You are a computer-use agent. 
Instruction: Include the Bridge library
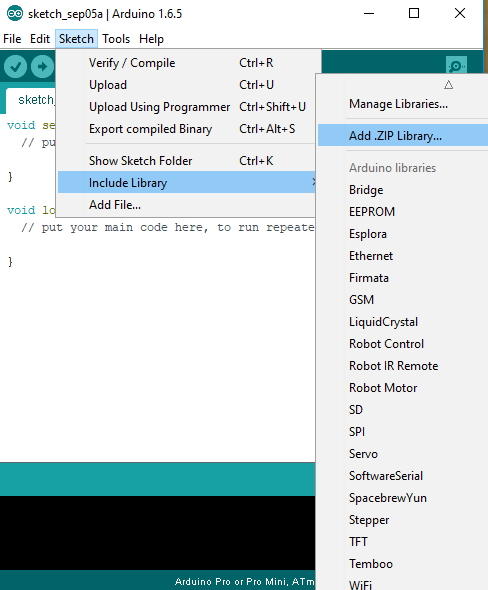pos(403,190)
